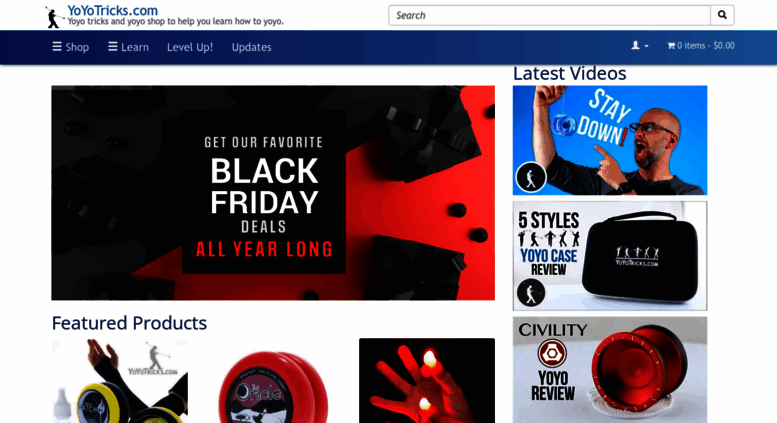This screenshot has width=777, height=423.
Task: Click the YoYoTricks.com site title link
Action: point(112,10)
